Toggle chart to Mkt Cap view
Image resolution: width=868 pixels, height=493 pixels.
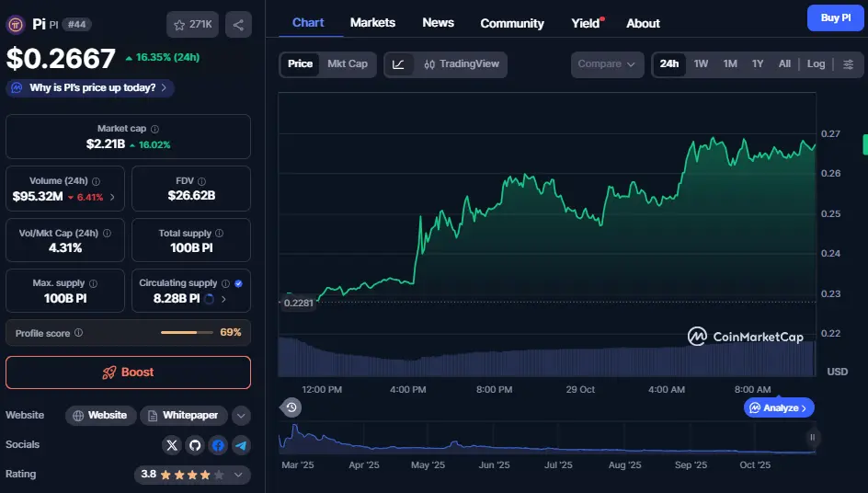(x=348, y=64)
